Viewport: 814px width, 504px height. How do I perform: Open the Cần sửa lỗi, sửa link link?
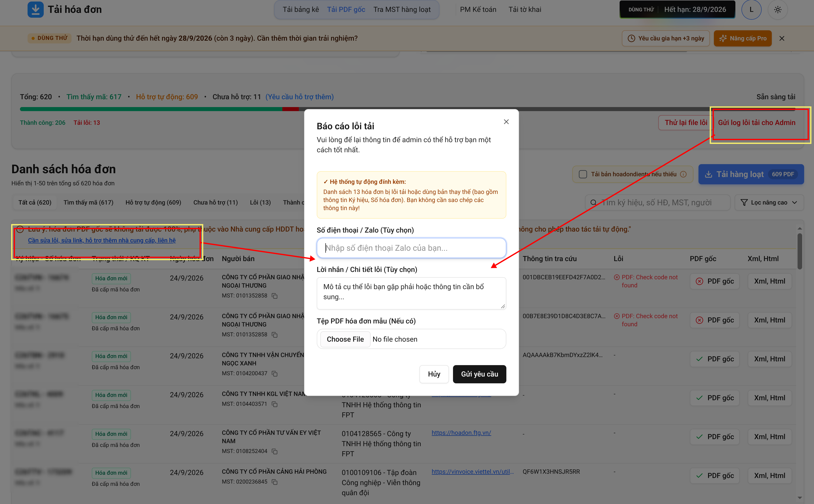[x=102, y=240]
